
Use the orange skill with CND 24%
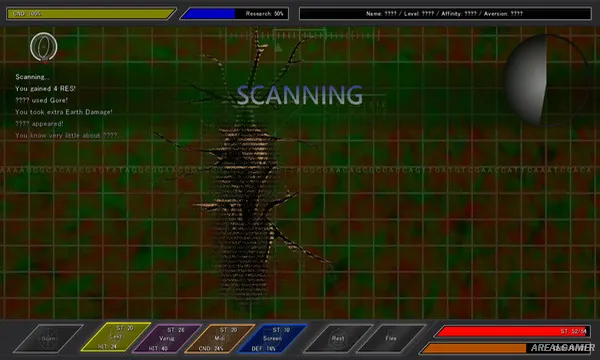pyautogui.click(x=220, y=338)
